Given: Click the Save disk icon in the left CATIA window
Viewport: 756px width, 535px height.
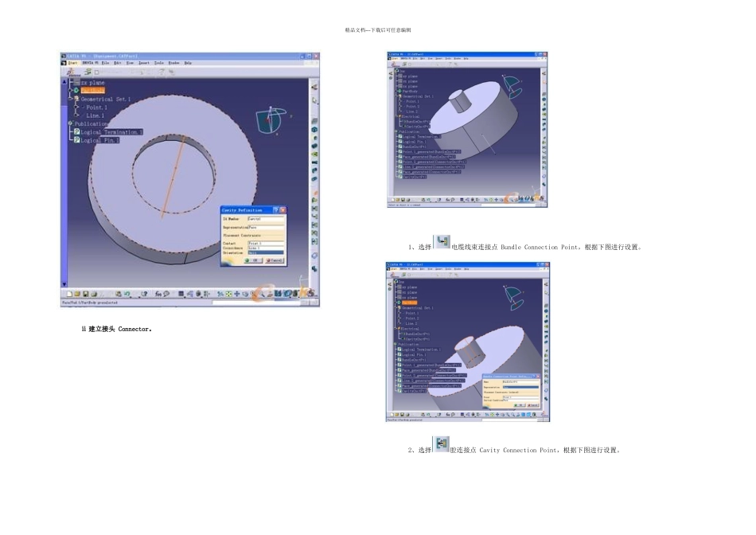Looking at the screenshot, I should (x=86, y=294).
